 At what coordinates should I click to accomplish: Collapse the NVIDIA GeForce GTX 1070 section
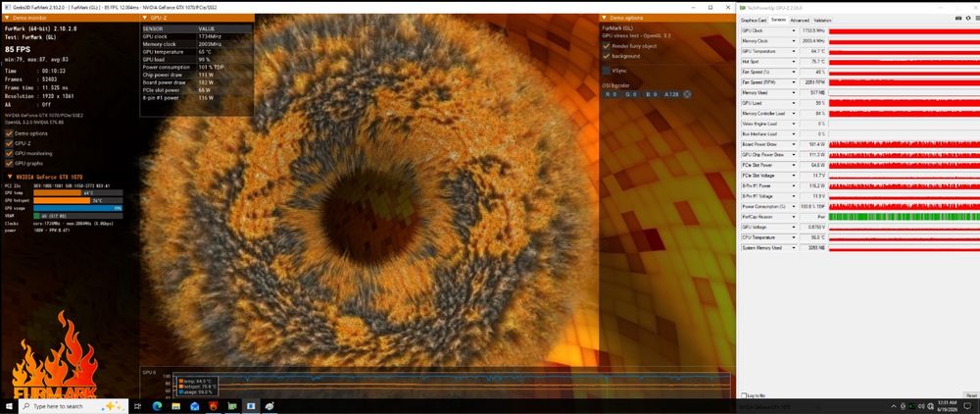pos(10,177)
